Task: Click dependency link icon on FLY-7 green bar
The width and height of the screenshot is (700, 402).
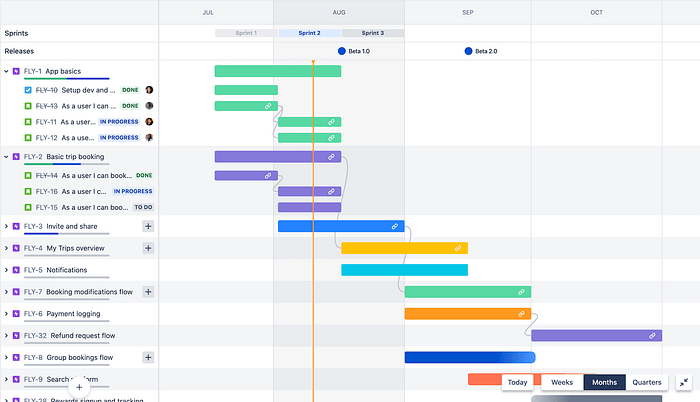Action: pos(521,292)
